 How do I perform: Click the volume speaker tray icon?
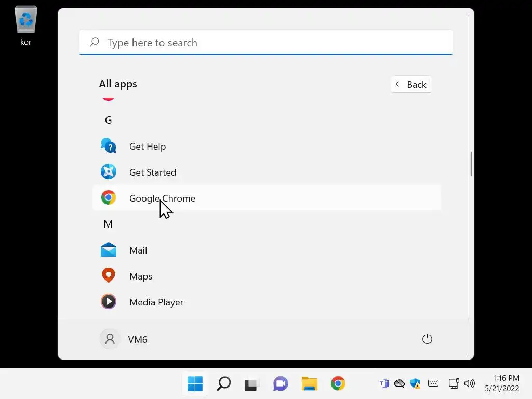coord(470,384)
